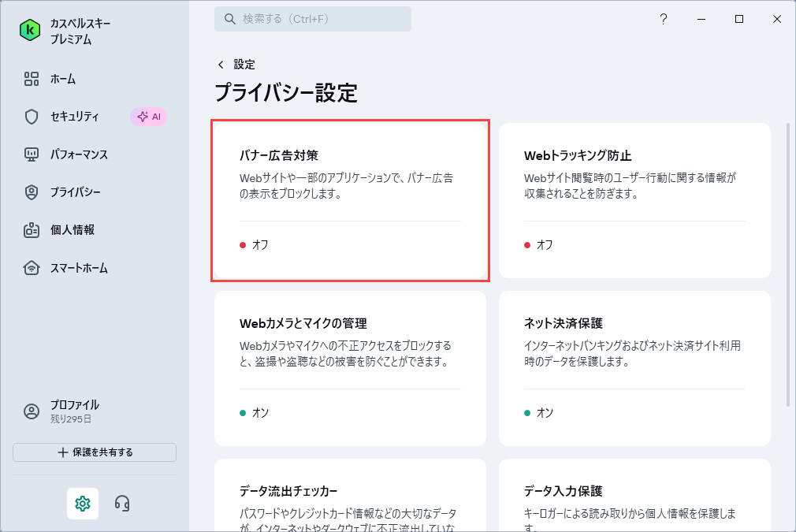This screenshot has width=796, height=532.
Task: Open the Webトラッキング防止 card
Action: tap(634, 200)
